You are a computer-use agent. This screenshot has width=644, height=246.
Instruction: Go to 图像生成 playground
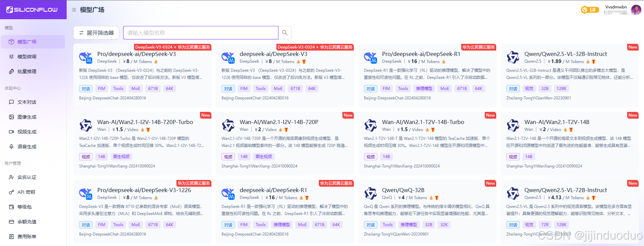click(33, 117)
